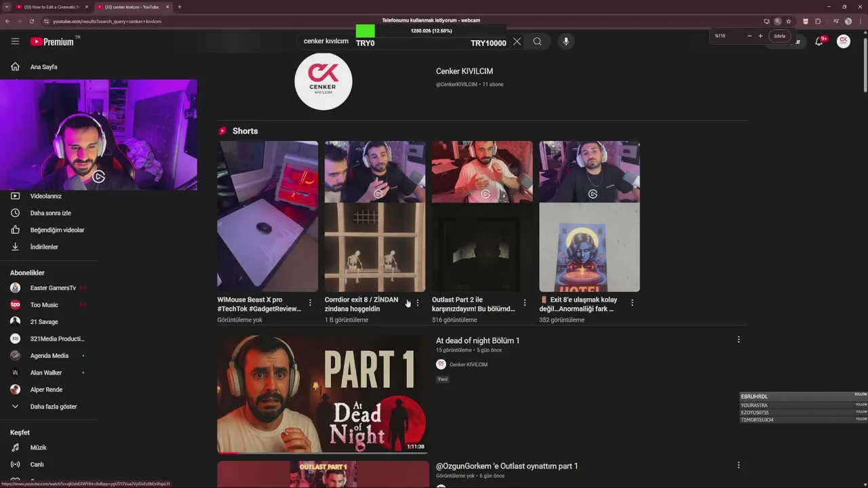Open options for At dead of night video

(x=738, y=340)
